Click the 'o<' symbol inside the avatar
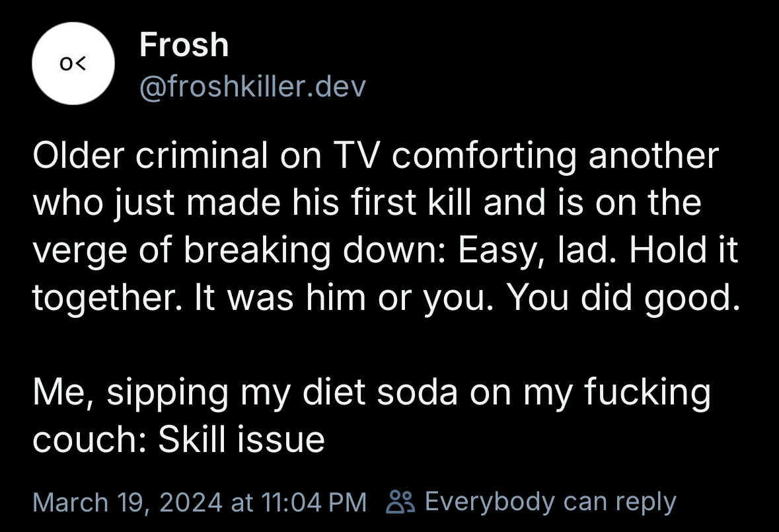The width and height of the screenshot is (779, 532). coord(73,63)
